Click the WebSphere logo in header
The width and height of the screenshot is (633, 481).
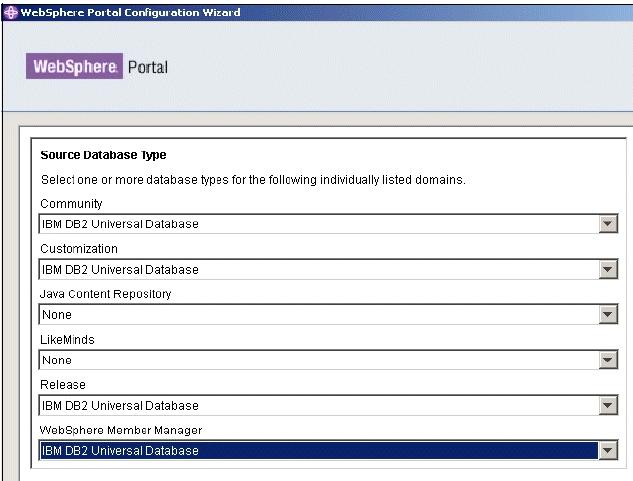[74, 66]
